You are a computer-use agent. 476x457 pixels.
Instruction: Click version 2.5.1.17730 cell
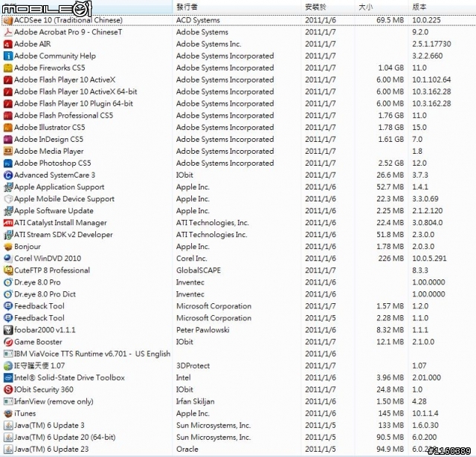click(431, 44)
